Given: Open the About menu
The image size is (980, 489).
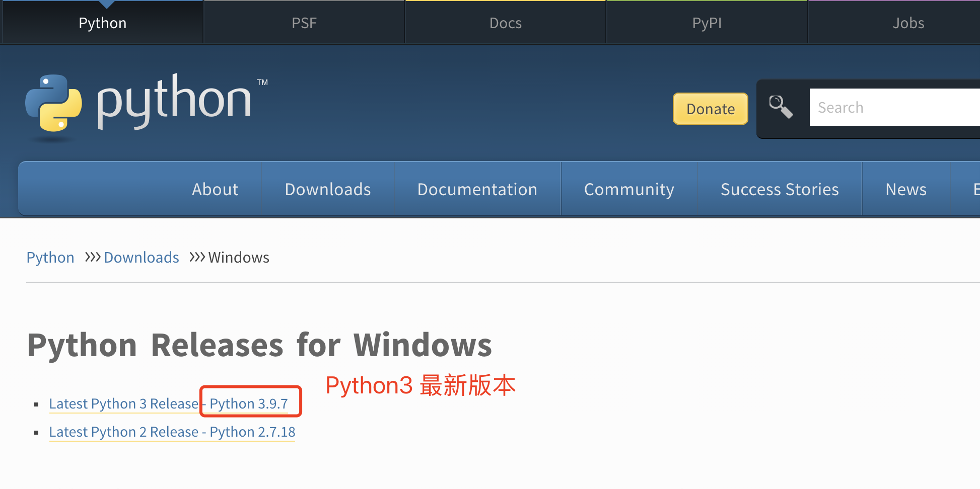Looking at the screenshot, I should pyautogui.click(x=215, y=189).
